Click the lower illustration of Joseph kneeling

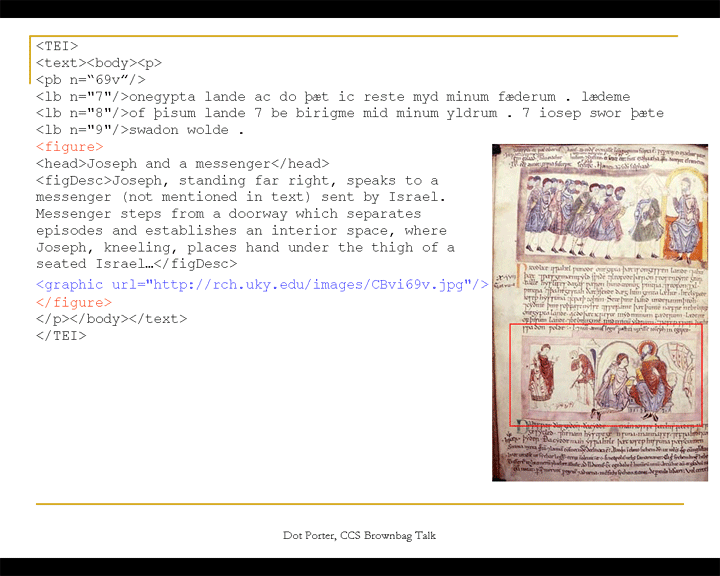[606, 375]
